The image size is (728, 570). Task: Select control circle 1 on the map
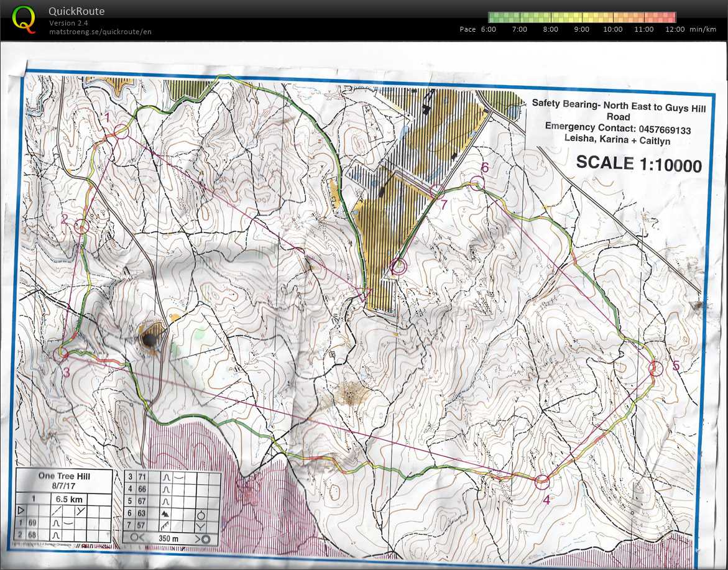point(121,131)
